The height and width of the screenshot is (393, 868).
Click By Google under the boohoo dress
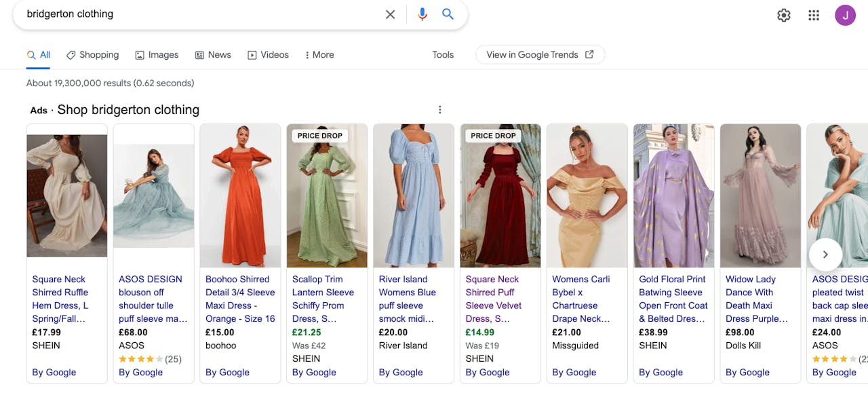pyautogui.click(x=228, y=373)
